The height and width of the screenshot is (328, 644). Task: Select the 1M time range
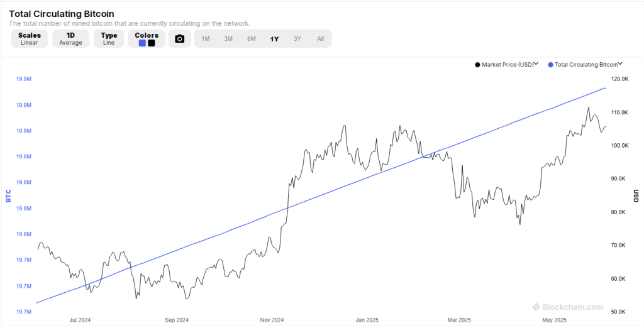(206, 39)
